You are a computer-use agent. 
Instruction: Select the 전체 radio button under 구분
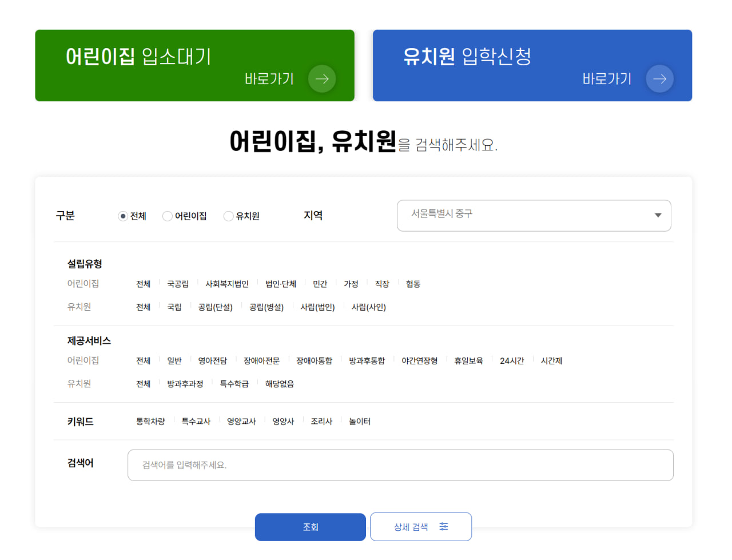coord(122,216)
